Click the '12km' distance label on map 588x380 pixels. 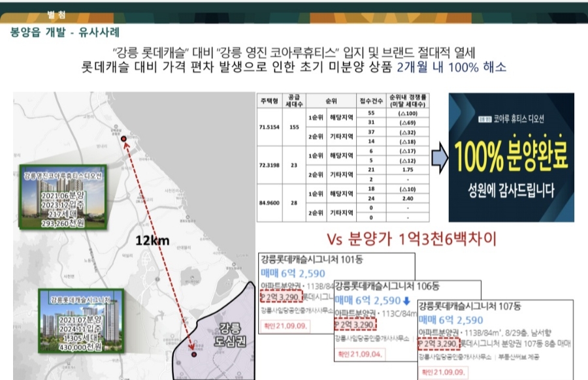(152, 240)
